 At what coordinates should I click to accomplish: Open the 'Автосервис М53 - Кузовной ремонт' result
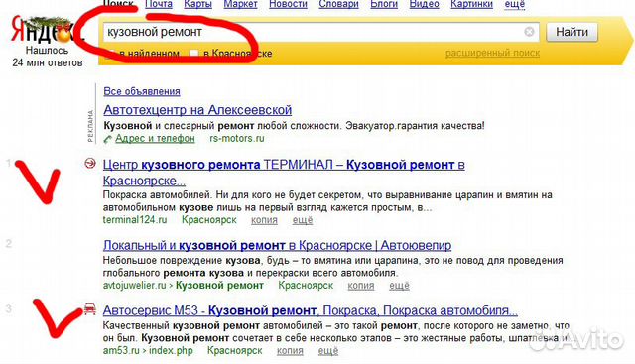pos(311,310)
